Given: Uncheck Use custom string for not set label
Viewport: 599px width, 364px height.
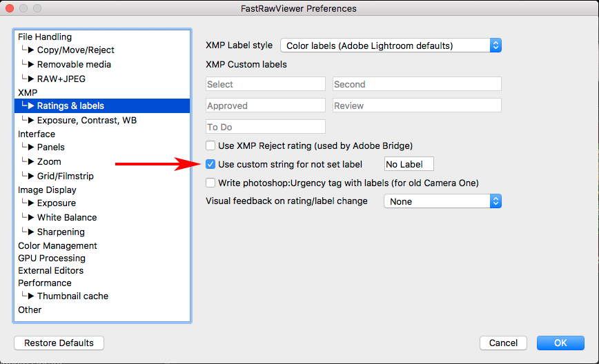Looking at the screenshot, I should 211,164.
